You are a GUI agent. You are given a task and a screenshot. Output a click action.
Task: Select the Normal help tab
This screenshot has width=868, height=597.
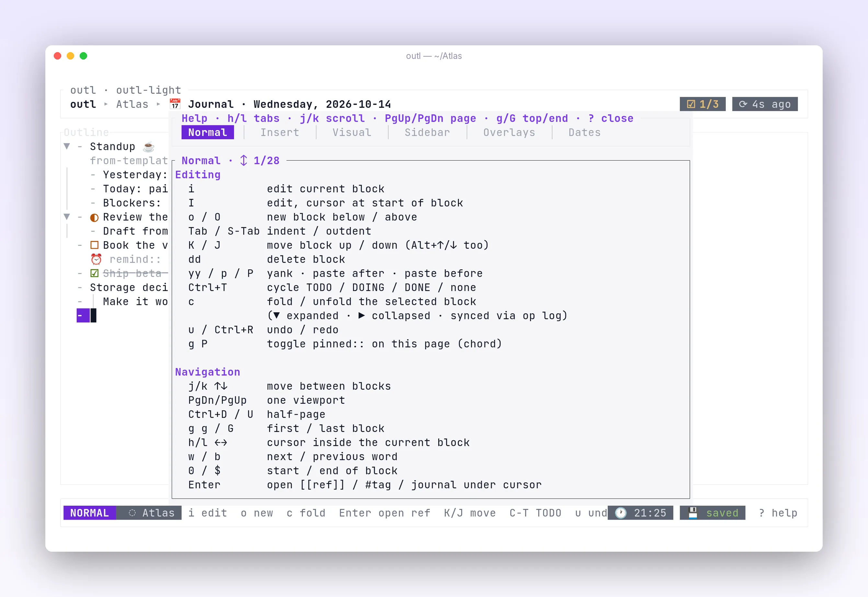pyautogui.click(x=208, y=132)
